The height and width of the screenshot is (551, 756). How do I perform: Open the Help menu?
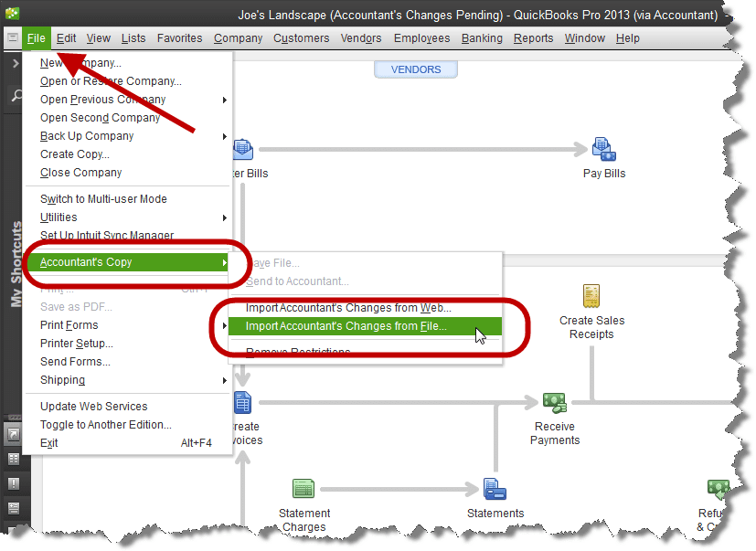627,38
